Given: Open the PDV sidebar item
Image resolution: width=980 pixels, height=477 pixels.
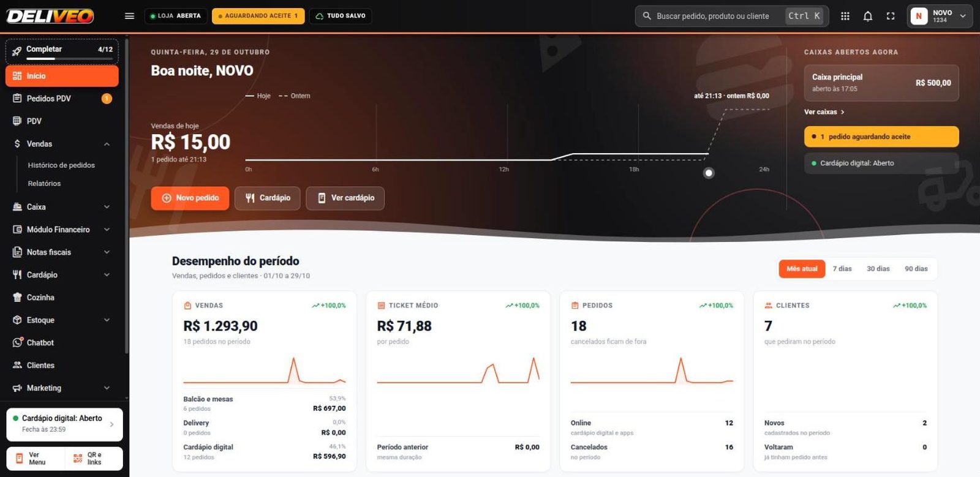Looking at the screenshot, I should click(62, 121).
